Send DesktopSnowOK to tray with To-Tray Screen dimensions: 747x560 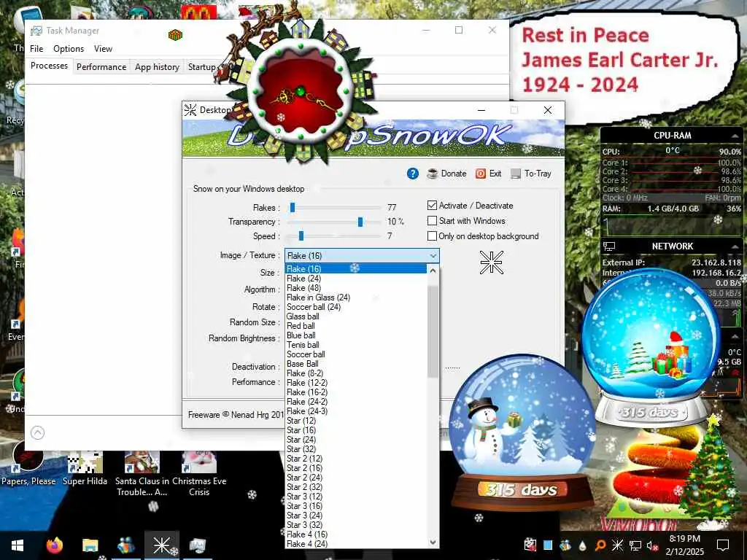tap(531, 174)
